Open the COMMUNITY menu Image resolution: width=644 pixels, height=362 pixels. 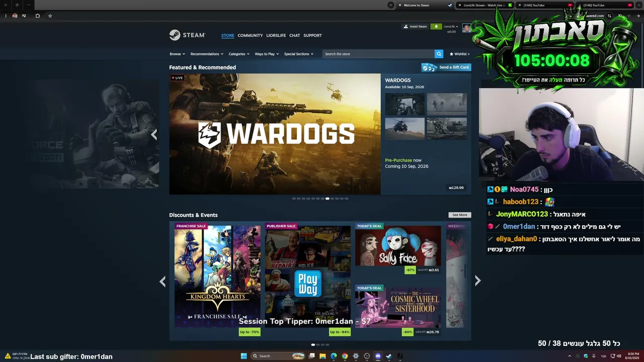(250, 35)
